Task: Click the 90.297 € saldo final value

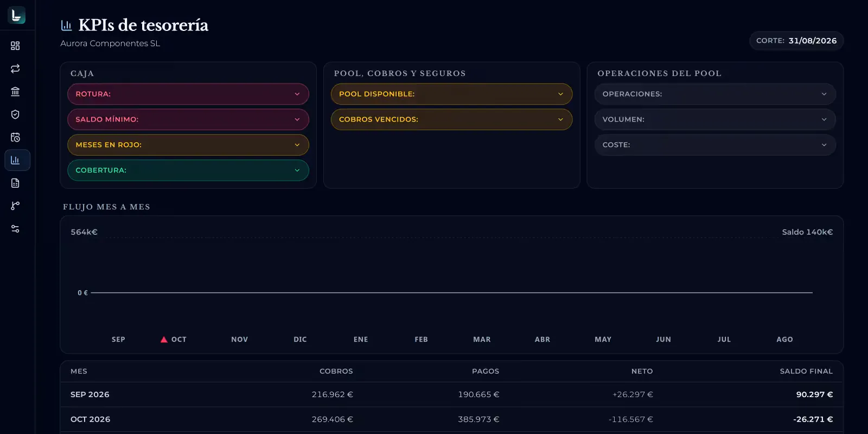Action: tap(814, 394)
